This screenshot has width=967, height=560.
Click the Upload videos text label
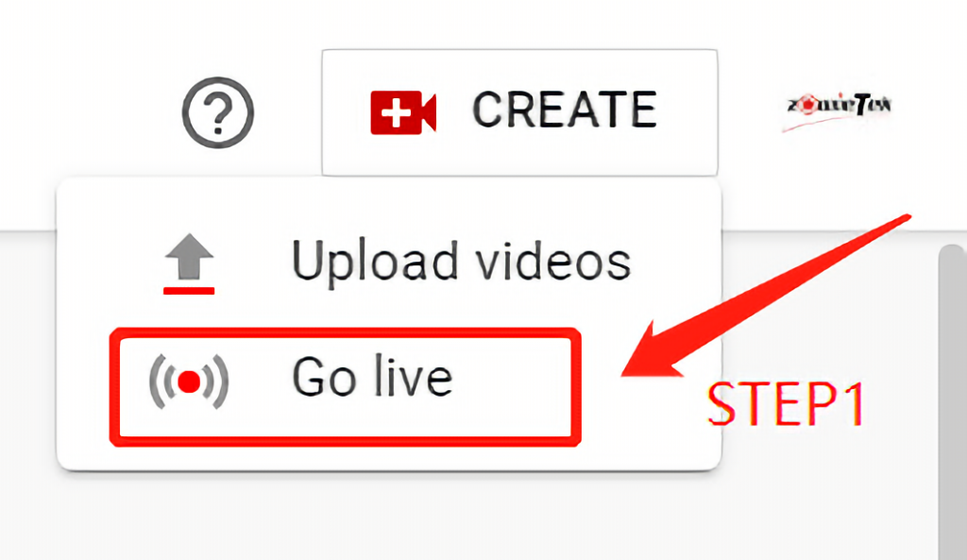(x=461, y=262)
